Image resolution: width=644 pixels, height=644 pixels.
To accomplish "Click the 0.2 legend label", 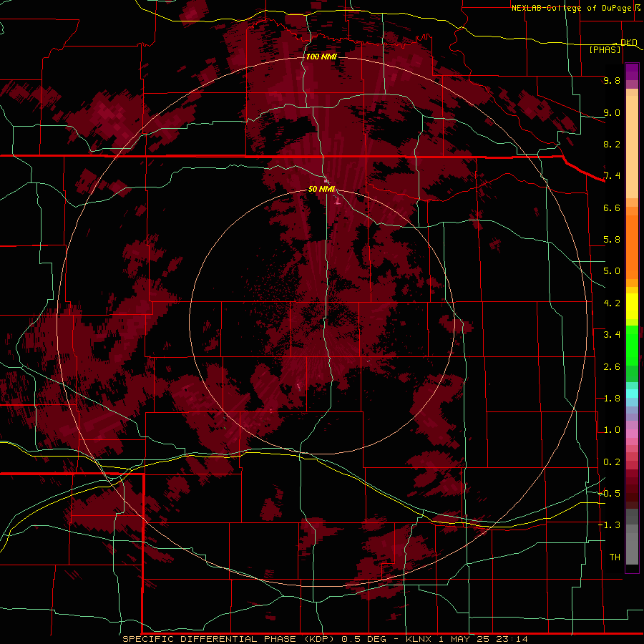I will [612, 462].
